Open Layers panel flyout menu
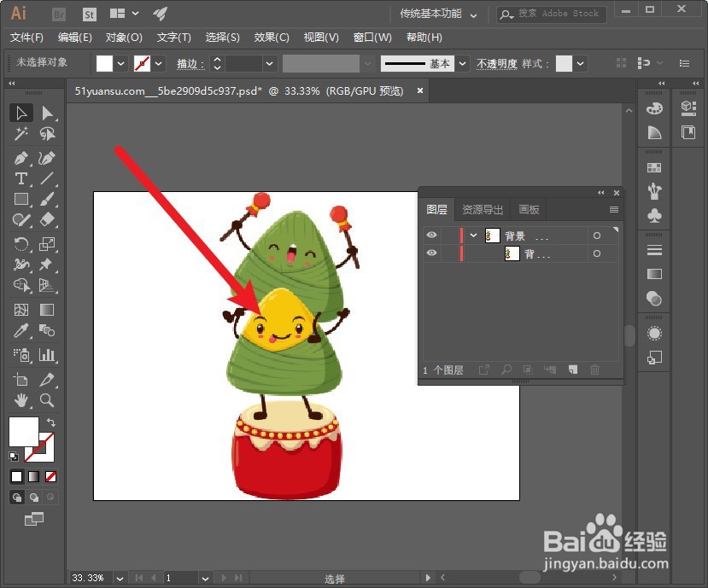The image size is (708, 588). click(614, 209)
